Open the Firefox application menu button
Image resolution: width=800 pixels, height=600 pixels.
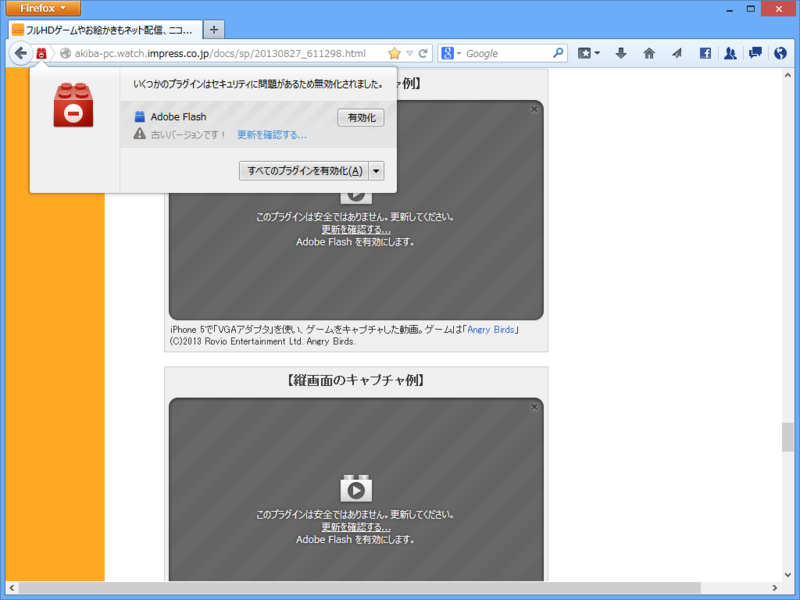pyautogui.click(x=43, y=8)
